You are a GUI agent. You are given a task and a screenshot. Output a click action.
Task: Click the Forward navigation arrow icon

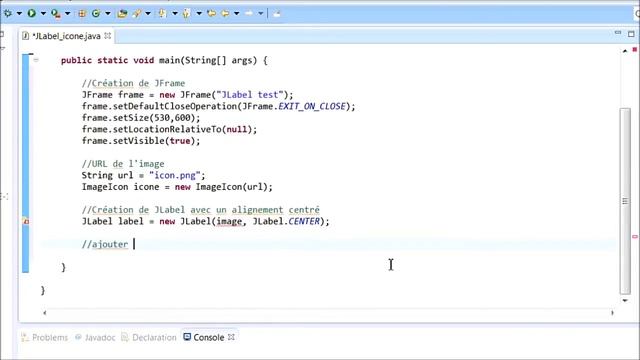[x=249, y=13]
